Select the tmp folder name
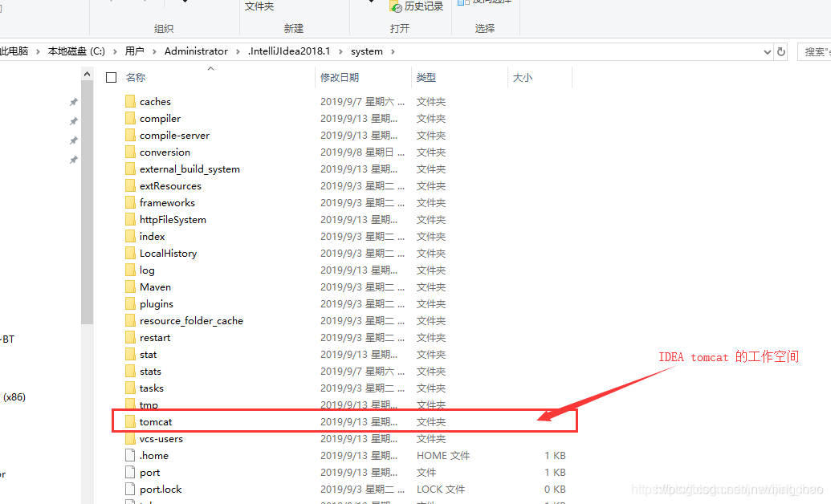Screen dimensions: 831x504 [149, 405]
